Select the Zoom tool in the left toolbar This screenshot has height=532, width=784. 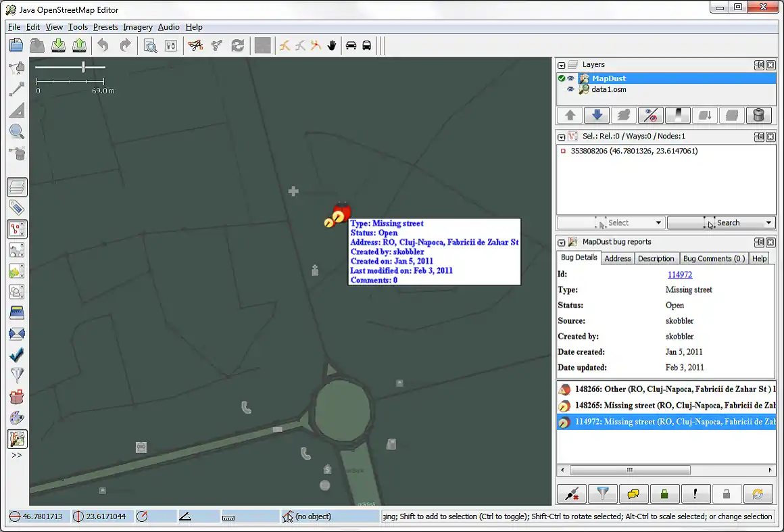[x=16, y=131]
